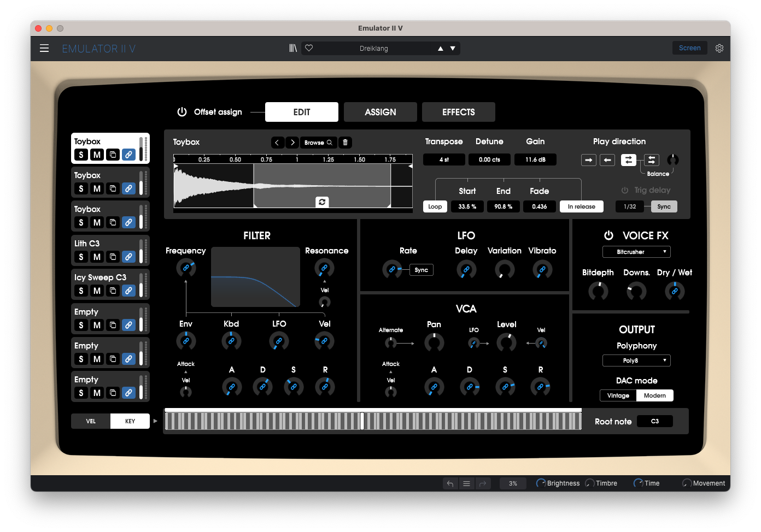The height and width of the screenshot is (532, 761).
Task: Copy the Icy Sweep C3 voice
Action: (113, 291)
